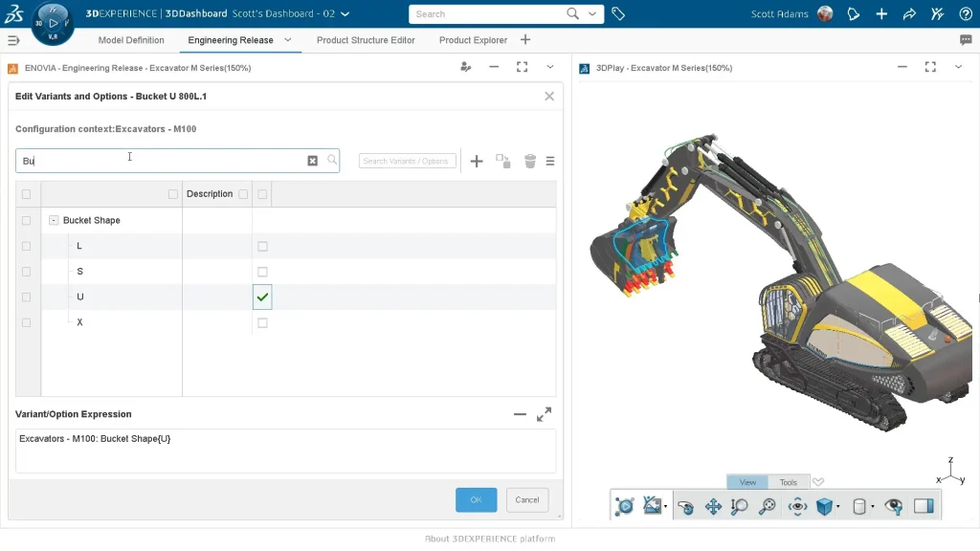
Task: Click the help question mark icon
Action: tap(964, 14)
